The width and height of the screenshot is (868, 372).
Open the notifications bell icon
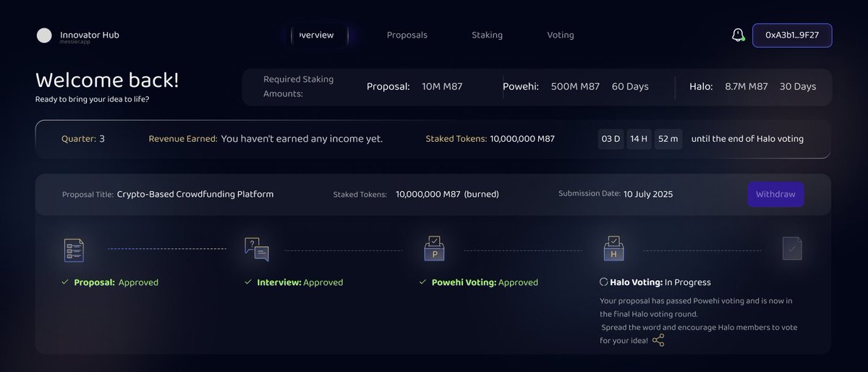tap(738, 35)
